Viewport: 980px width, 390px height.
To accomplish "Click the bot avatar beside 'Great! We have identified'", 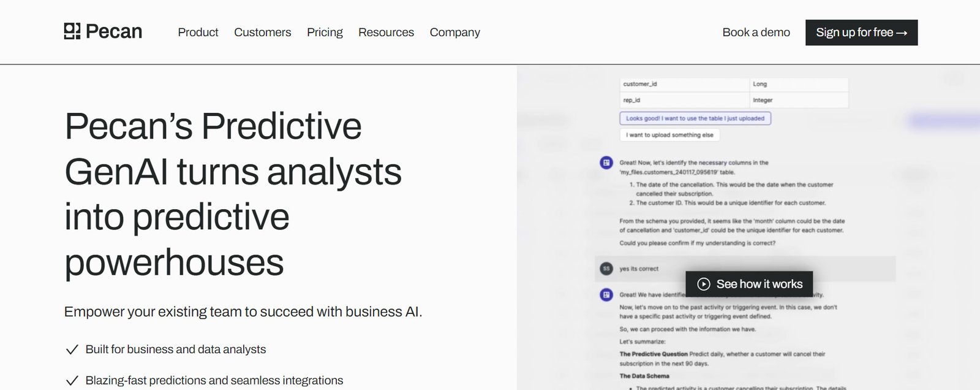I will coord(606,295).
